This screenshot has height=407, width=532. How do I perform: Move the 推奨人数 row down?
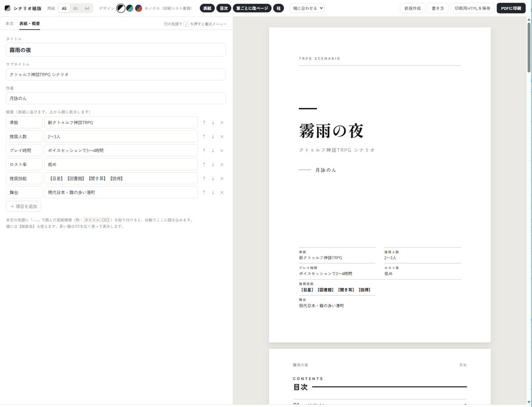point(213,136)
